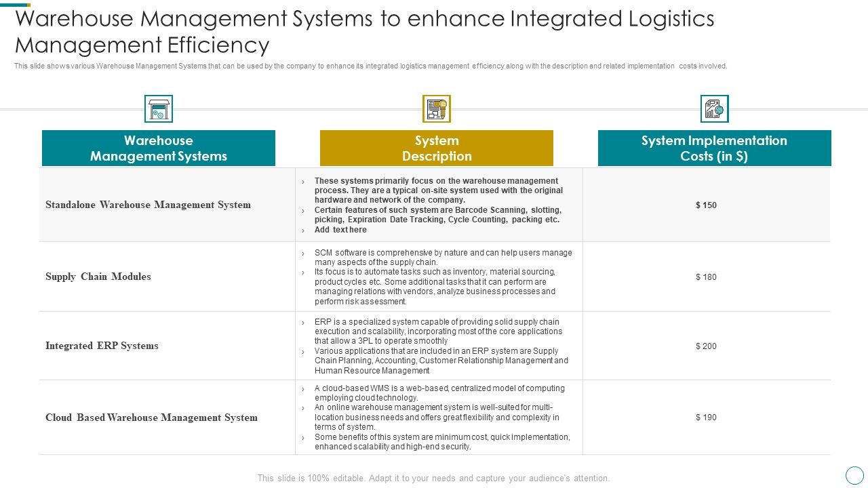Viewport: 868px width, 488px height.
Task: Select the Standalone Warehouse Management System row label
Action: pyautogui.click(x=149, y=205)
